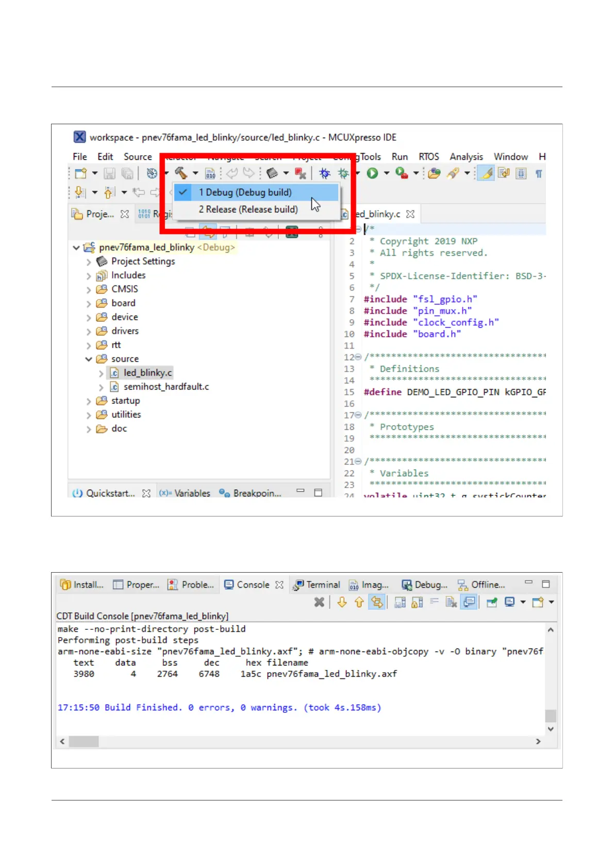Show next error arrow in console toolbar

click(342, 602)
